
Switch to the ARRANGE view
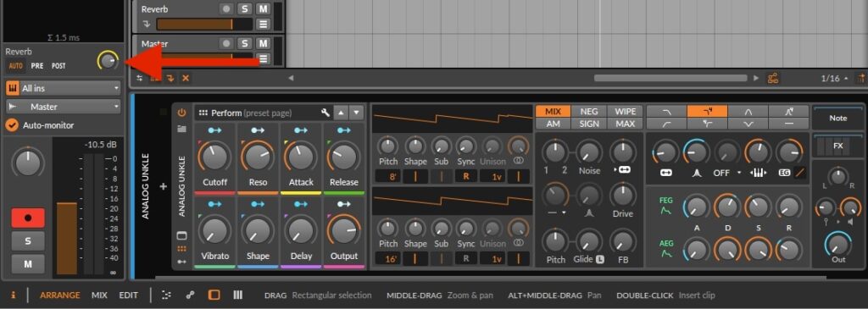(x=60, y=295)
